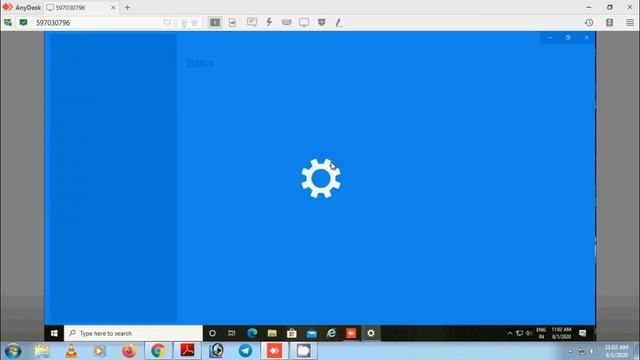
Task: Click the favorite star icon in address bar
Action: point(195,22)
